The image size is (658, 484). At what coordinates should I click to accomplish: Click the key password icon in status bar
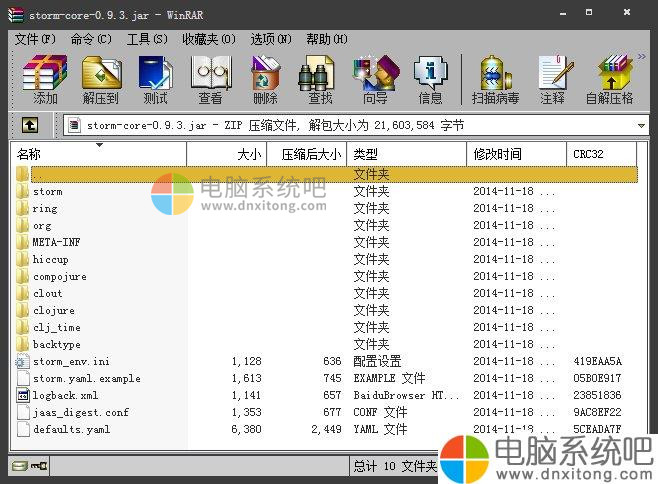(x=39, y=466)
